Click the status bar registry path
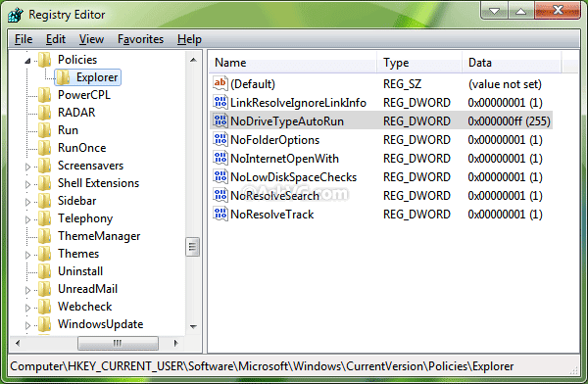The image size is (588, 384). tap(262, 366)
